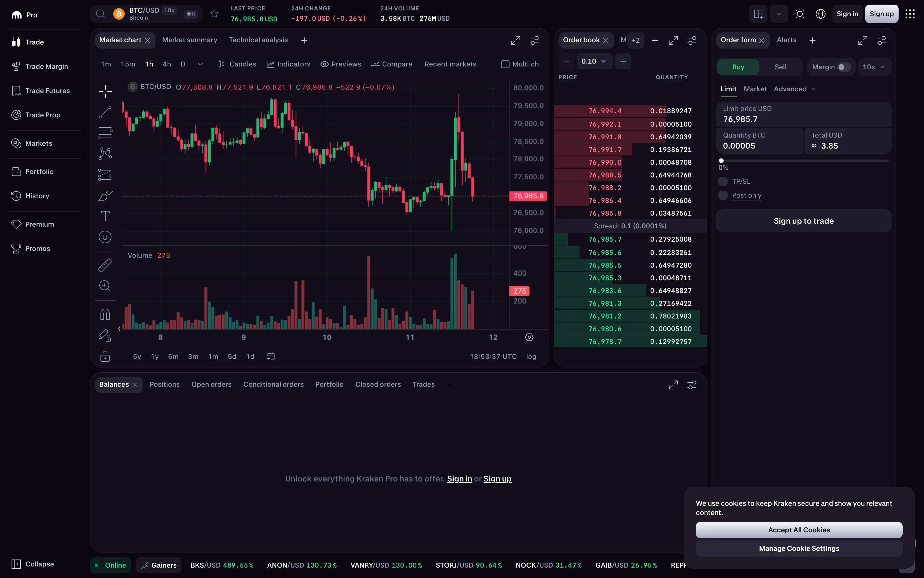Toggle the Margin switch

point(844,67)
